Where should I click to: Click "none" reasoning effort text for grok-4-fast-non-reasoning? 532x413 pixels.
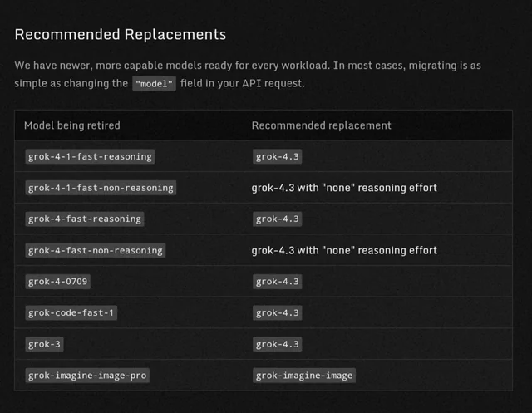click(x=379, y=251)
